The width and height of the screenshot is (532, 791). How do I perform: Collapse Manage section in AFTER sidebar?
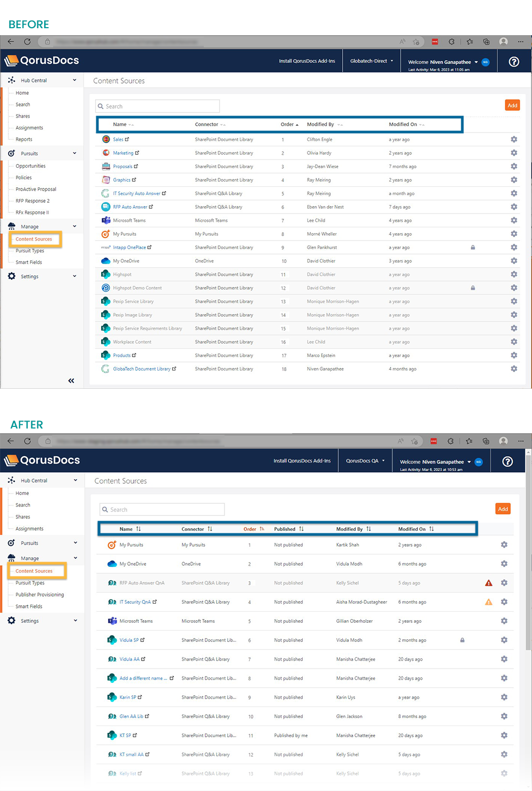pos(76,558)
